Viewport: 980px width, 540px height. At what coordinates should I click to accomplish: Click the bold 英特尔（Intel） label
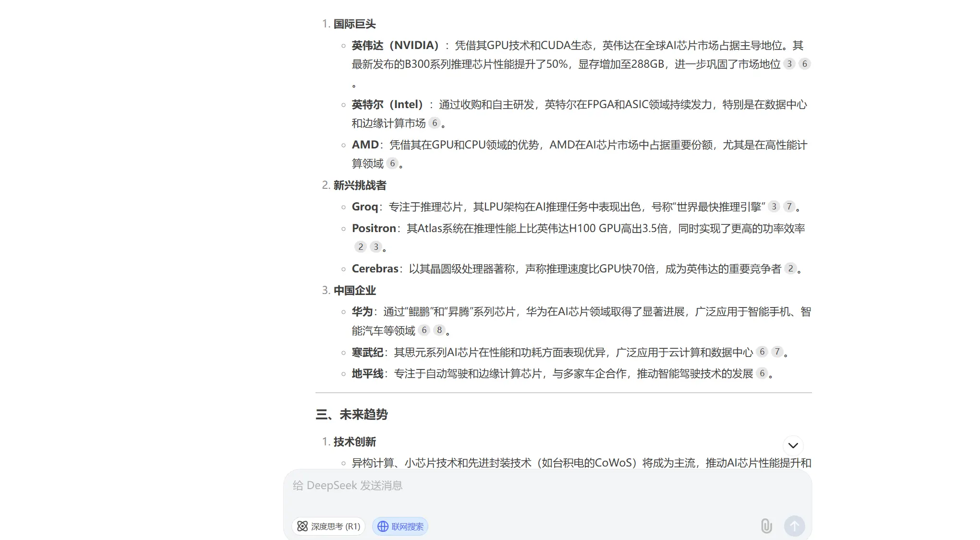[387, 105]
